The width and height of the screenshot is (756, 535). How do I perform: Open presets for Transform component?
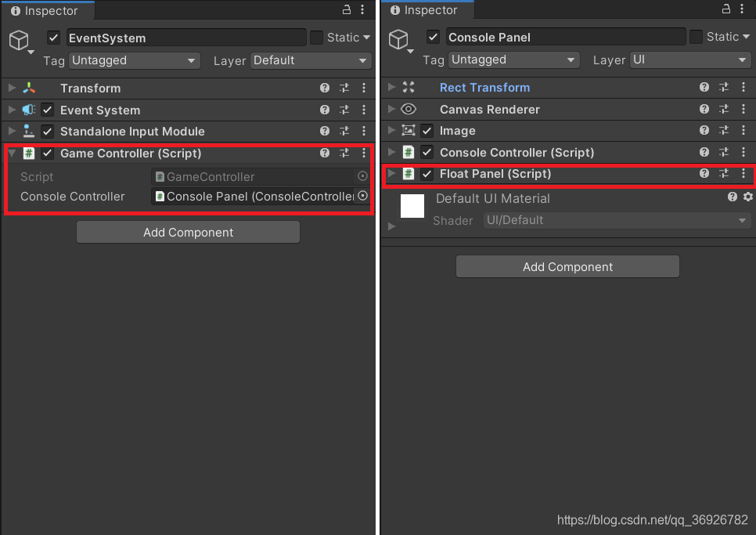344,88
